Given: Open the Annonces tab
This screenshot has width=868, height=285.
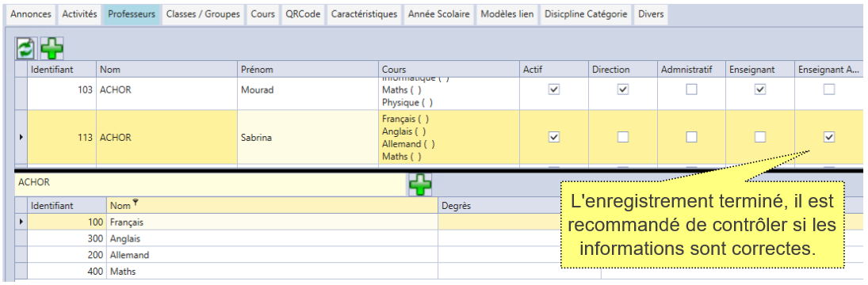Looking at the screenshot, I should (x=32, y=14).
